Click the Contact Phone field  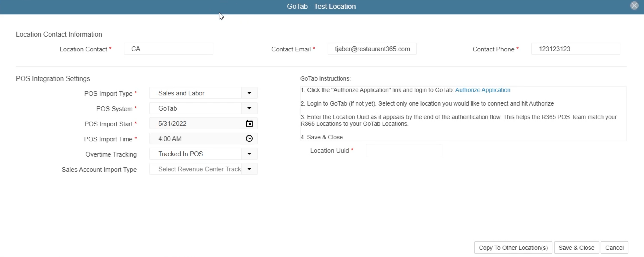[x=575, y=49]
